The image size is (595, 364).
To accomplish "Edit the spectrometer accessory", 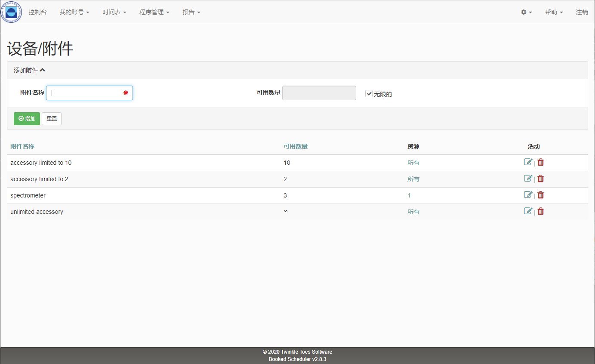I will pyautogui.click(x=528, y=195).
